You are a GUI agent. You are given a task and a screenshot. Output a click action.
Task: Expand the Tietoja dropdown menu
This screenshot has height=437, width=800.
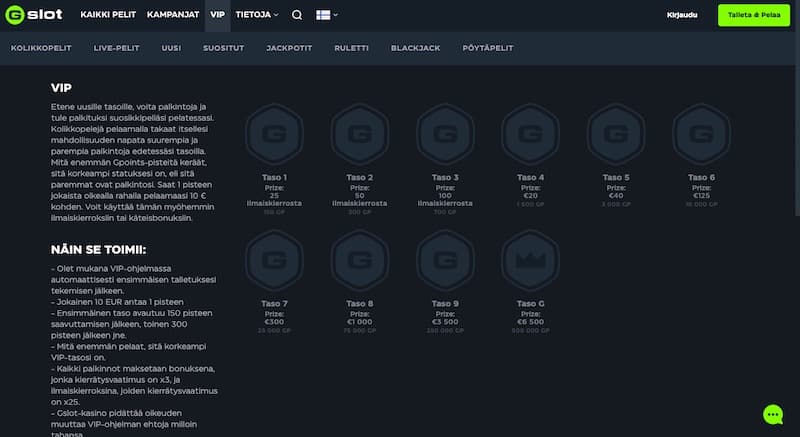pyautogui.click(x=257, y=15)
